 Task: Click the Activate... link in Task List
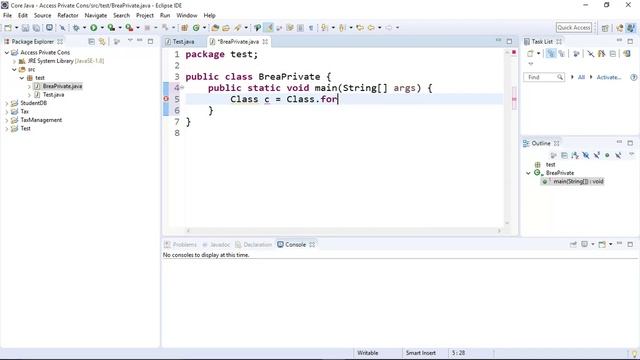[x=609, y=77]
